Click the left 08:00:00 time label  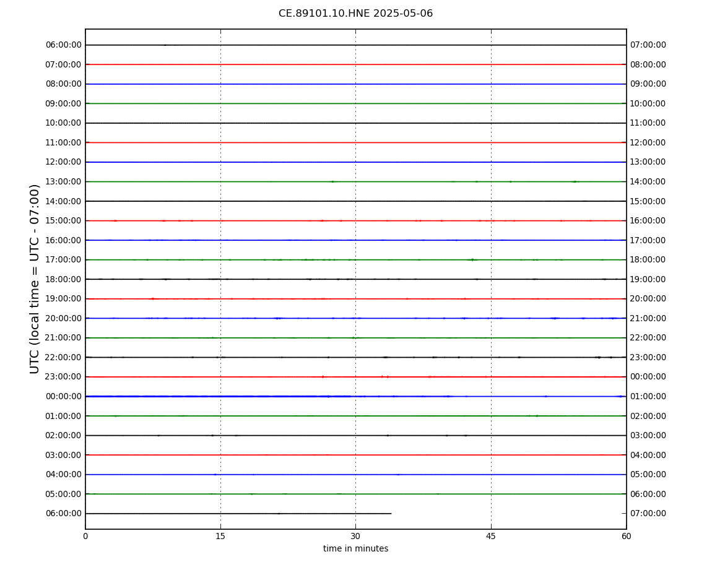click(63, 84)
